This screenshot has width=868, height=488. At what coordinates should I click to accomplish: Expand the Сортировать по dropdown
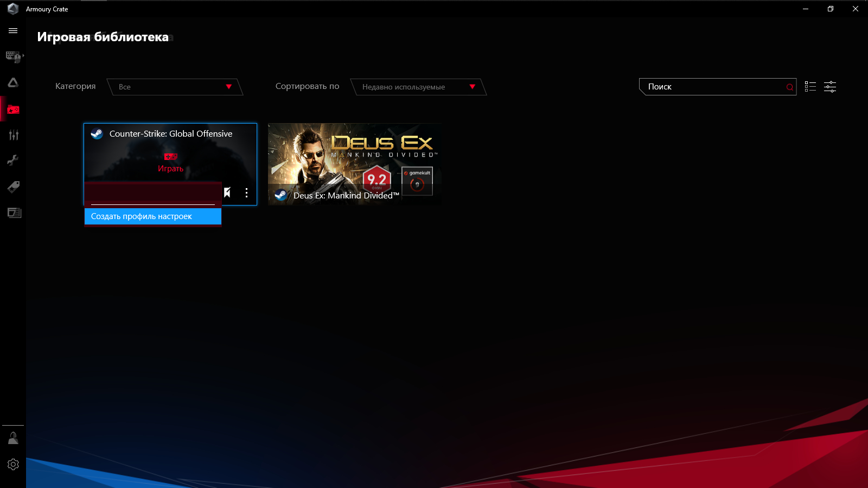point(418,87)
